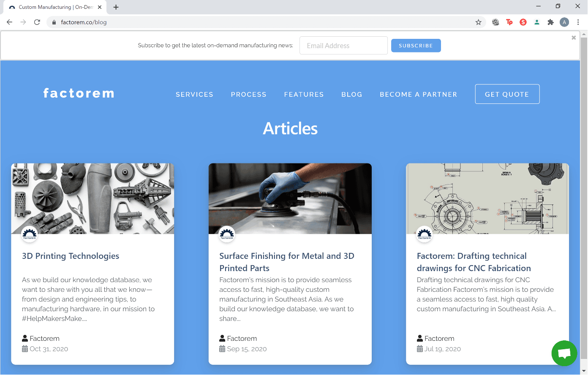Reload the page with the refresh icon
This screenshot has height=375, width=588.
(x=37, y=22)
